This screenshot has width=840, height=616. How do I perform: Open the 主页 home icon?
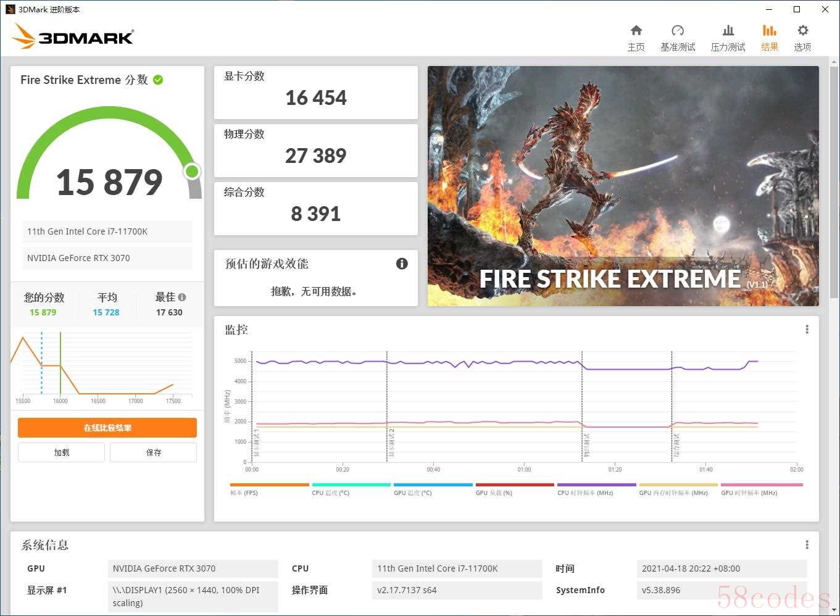pos(636,30)
